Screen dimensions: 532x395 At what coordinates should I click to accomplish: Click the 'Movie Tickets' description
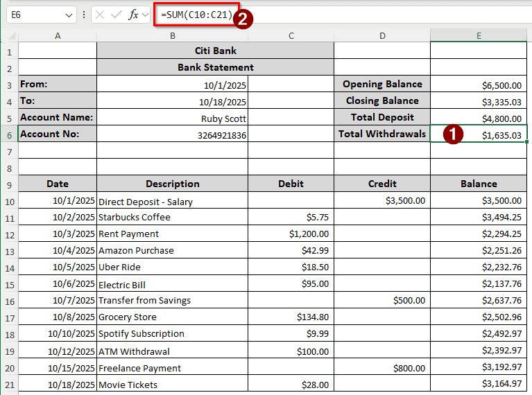pos(172,384)
